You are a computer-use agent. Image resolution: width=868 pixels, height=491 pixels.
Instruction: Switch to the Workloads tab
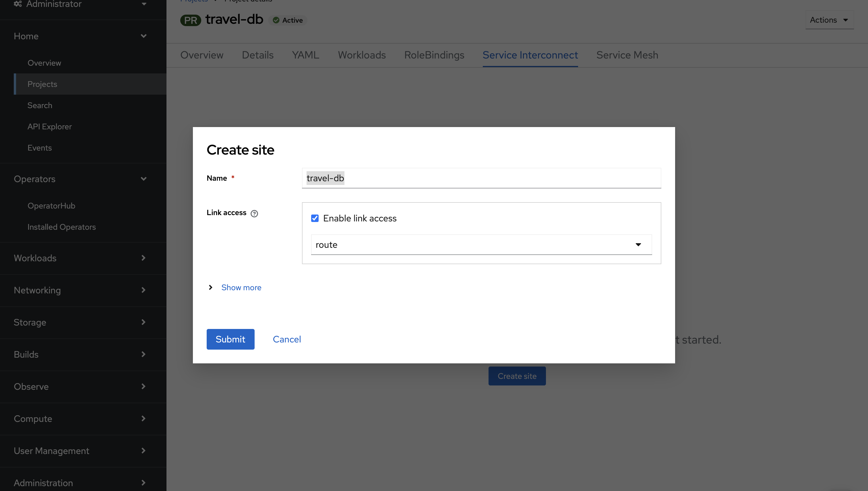362,55
